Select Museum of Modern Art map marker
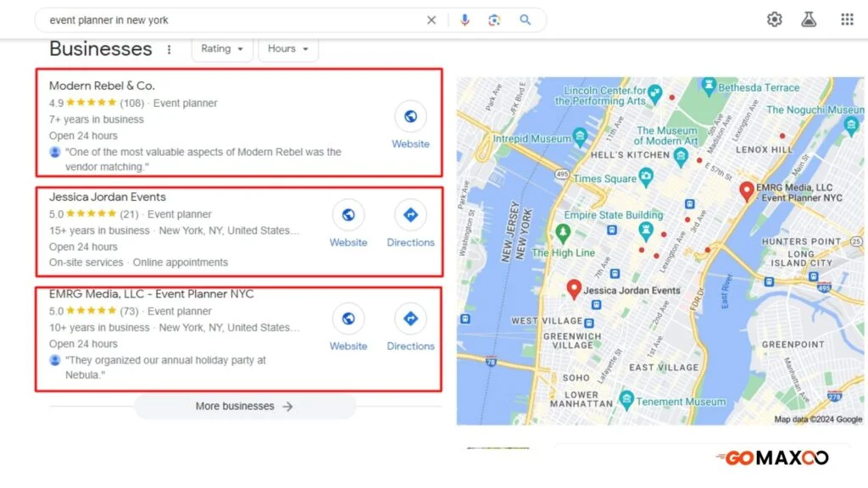Image resolution: width=868 pixels, height=488 pixels. pos(681,158)
